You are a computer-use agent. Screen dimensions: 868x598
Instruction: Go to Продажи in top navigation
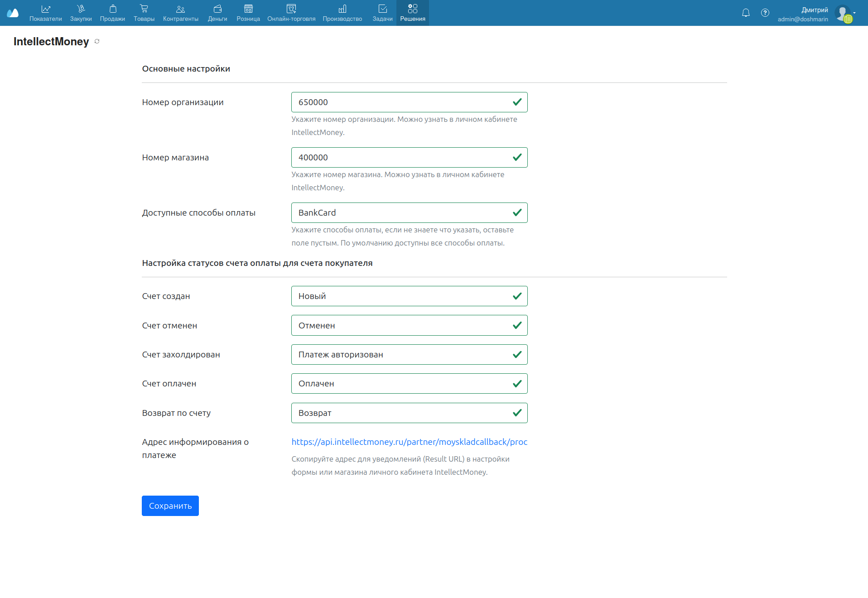[112, 13]
